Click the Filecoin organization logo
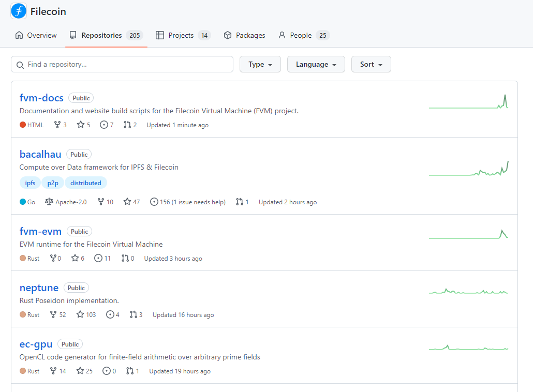The width and height of the screenshot is (533, 392). pyautogui.click(x=19, y=11)
